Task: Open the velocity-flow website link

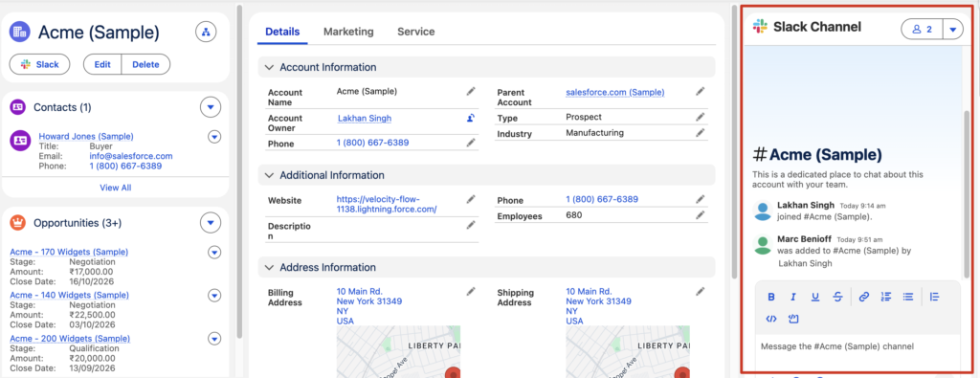Action: coord(387,204)
